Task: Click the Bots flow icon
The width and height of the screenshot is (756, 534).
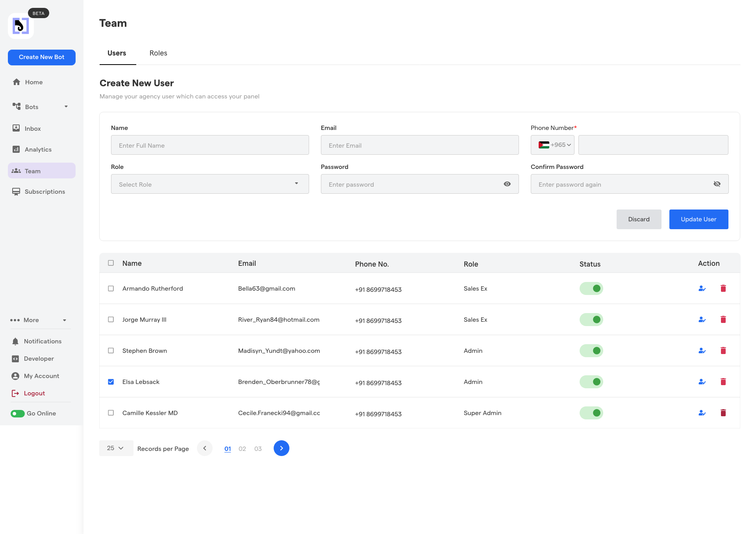Action: 17,106
